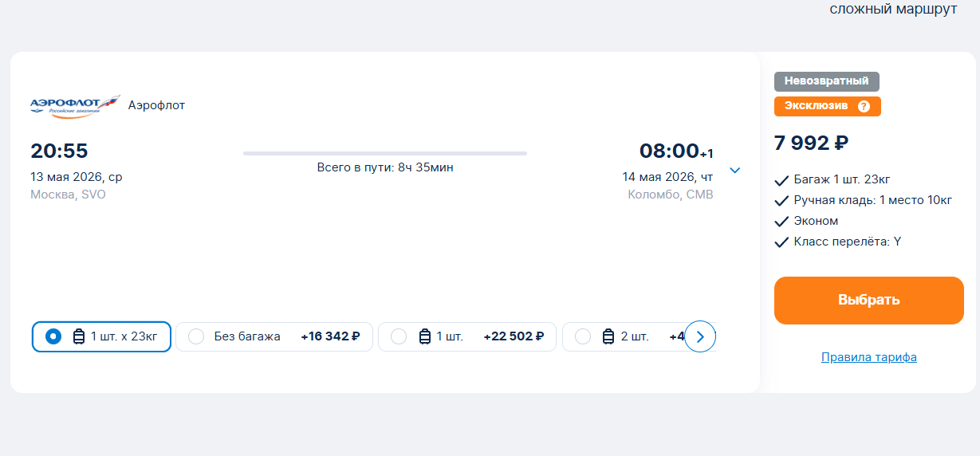Click the Невозвратный fare label

[x=827, y=81]
